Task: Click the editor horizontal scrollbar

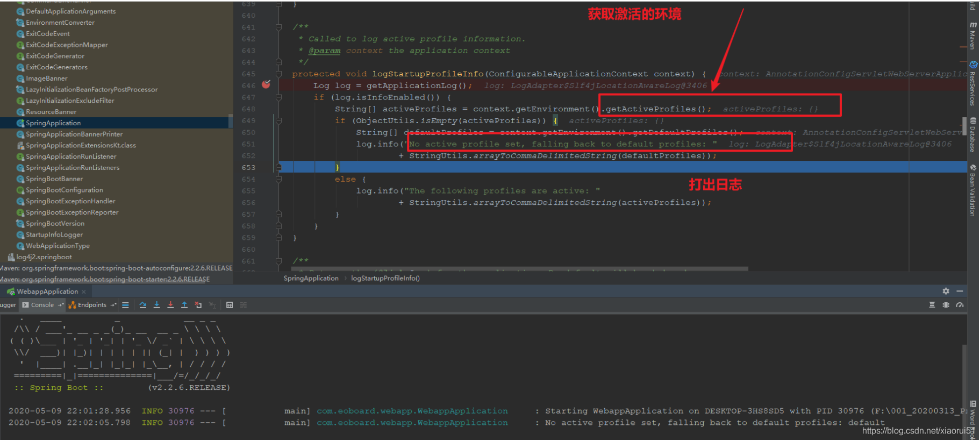Action: [520, 269]
